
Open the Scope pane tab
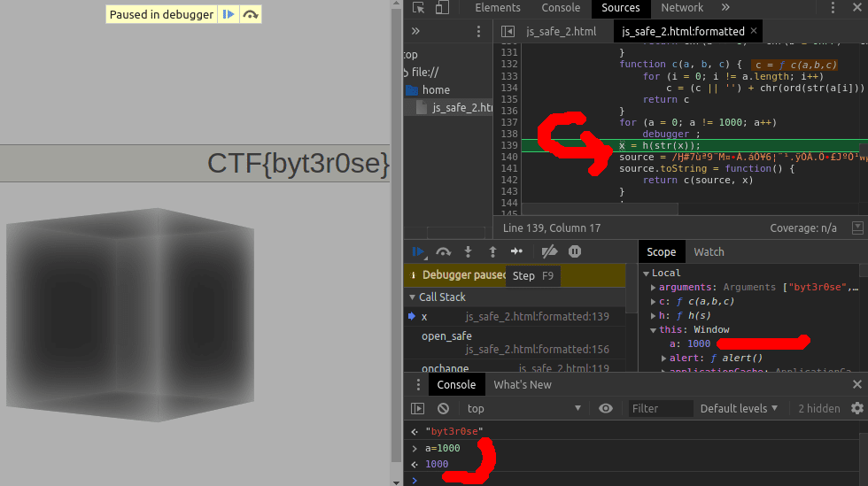point(662,252)
